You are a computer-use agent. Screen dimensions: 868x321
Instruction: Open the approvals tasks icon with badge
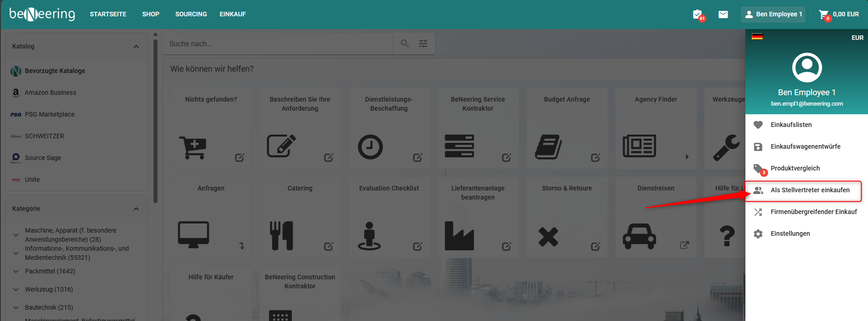coord(698,15)
